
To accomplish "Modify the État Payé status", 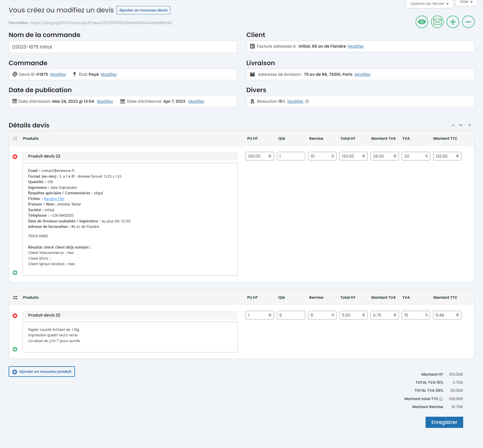I will [x=109, y=74].
